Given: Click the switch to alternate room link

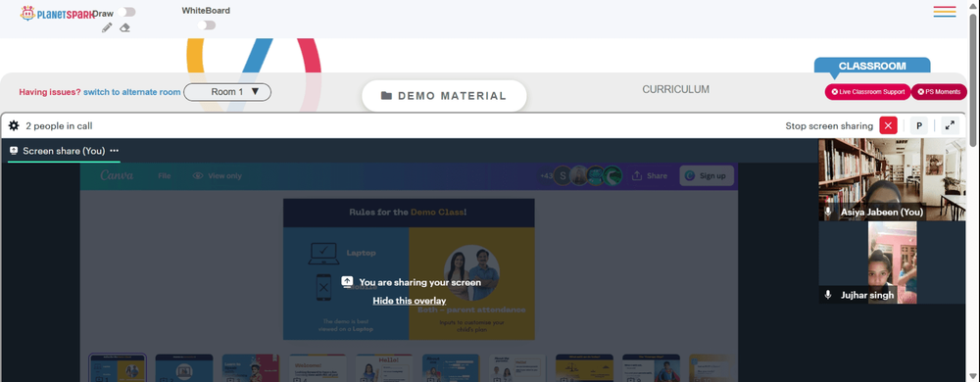Looking at the screenshot, I should [132, 92].
